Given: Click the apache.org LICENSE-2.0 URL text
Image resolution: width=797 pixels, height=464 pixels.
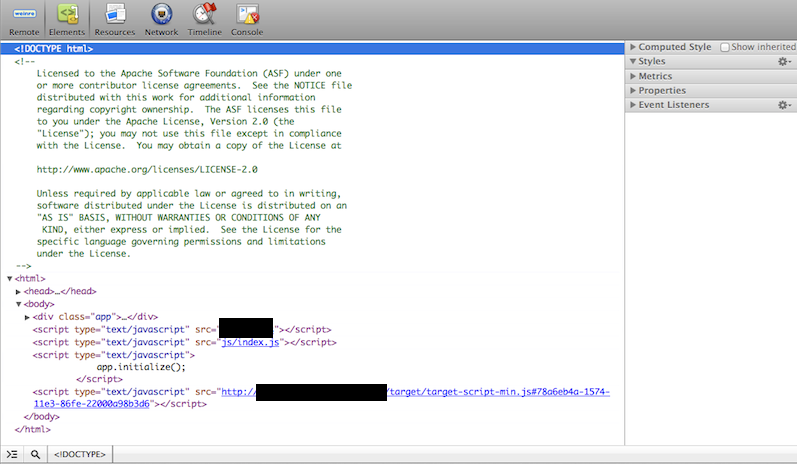Looking at the screenshot, I should (x=147, y=170).
